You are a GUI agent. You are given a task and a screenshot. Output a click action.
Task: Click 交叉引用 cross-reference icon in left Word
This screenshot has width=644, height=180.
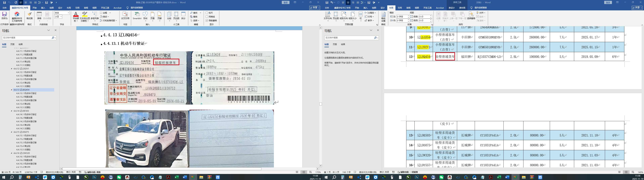tap(125, 16)
